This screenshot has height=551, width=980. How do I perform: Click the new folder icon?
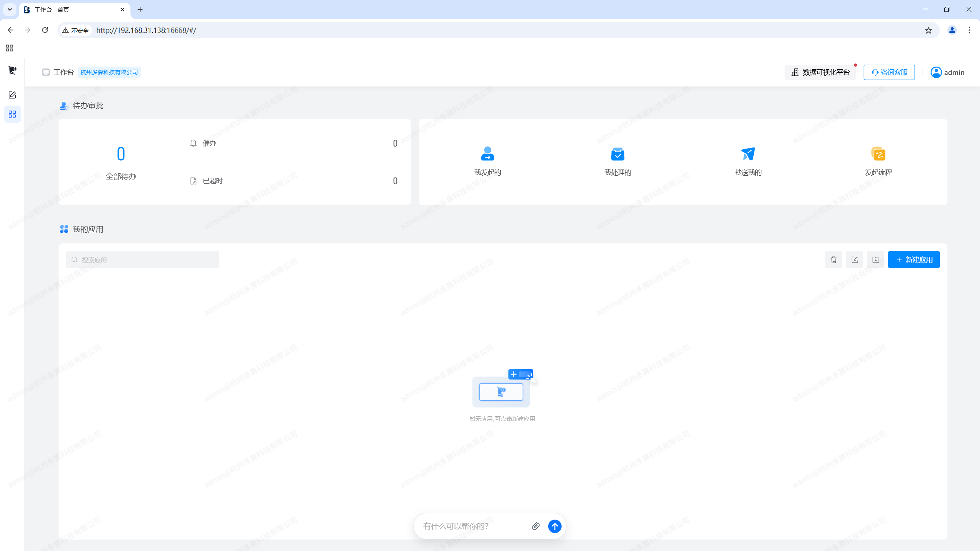pos(875,260)
